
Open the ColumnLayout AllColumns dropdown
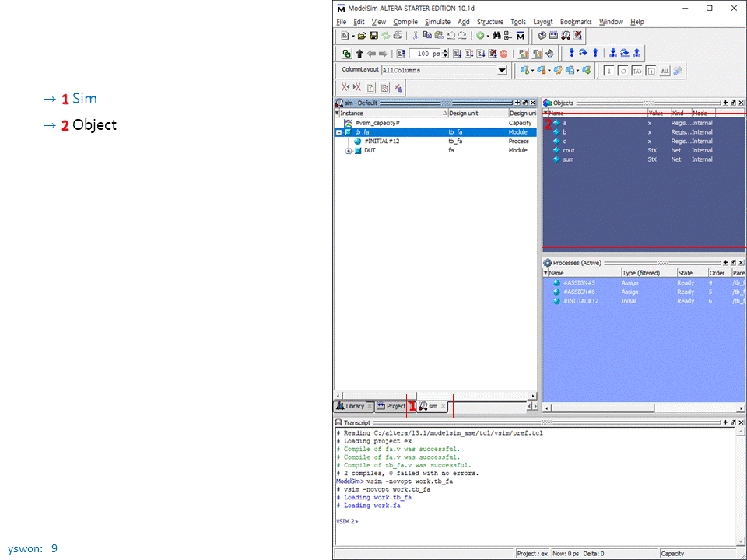502,71
